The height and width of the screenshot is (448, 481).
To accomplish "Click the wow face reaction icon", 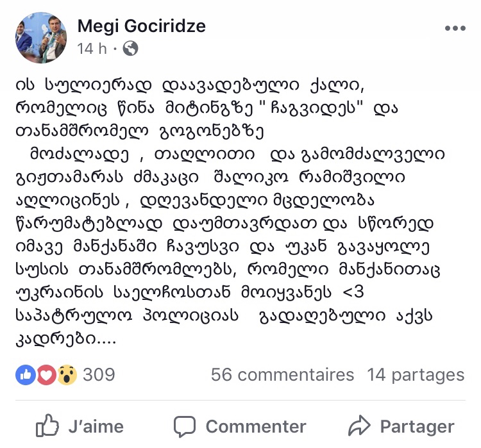I will coord(67,375).
